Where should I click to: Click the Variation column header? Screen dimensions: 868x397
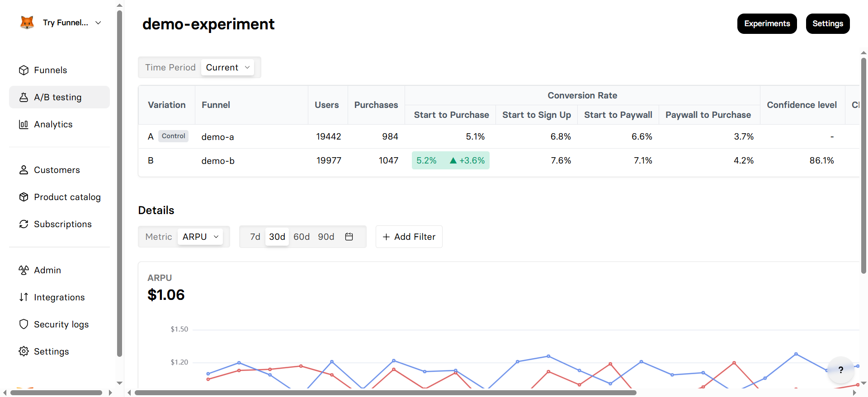click(167, 105)
